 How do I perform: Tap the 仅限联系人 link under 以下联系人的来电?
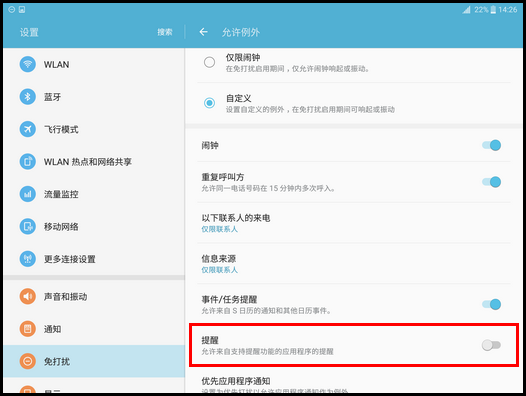(x=219, y=229)
